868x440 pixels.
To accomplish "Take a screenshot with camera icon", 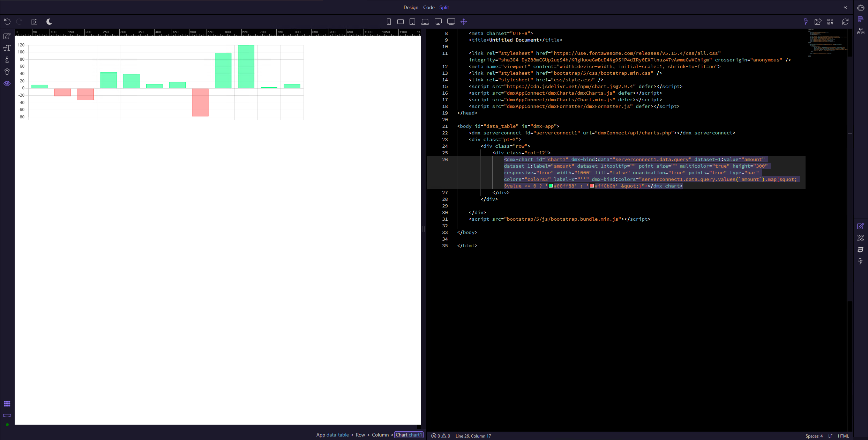I will click(x=34, y=22).
